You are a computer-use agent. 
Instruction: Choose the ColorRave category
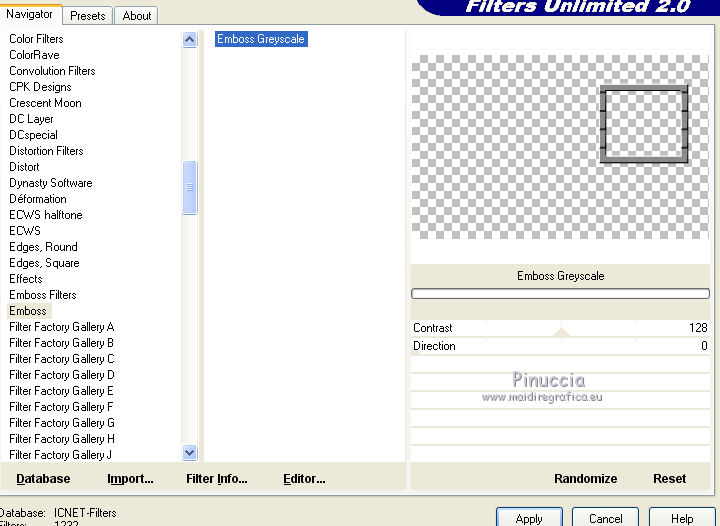point(34,55)
